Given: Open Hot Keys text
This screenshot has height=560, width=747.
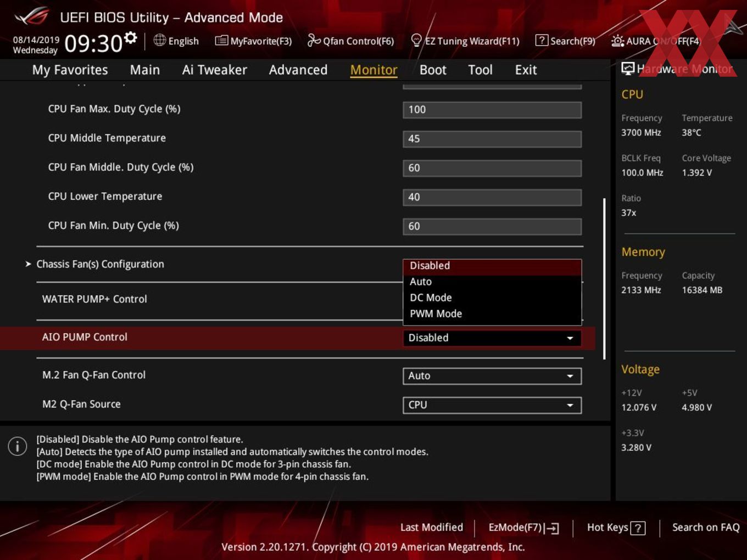Looking at the screenshot, I should pos(607,528).
